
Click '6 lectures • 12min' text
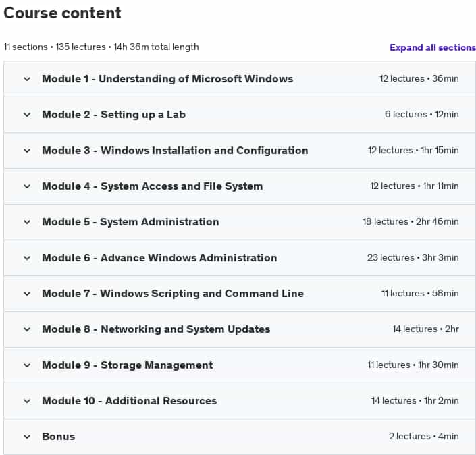click(x=422, y=115)
